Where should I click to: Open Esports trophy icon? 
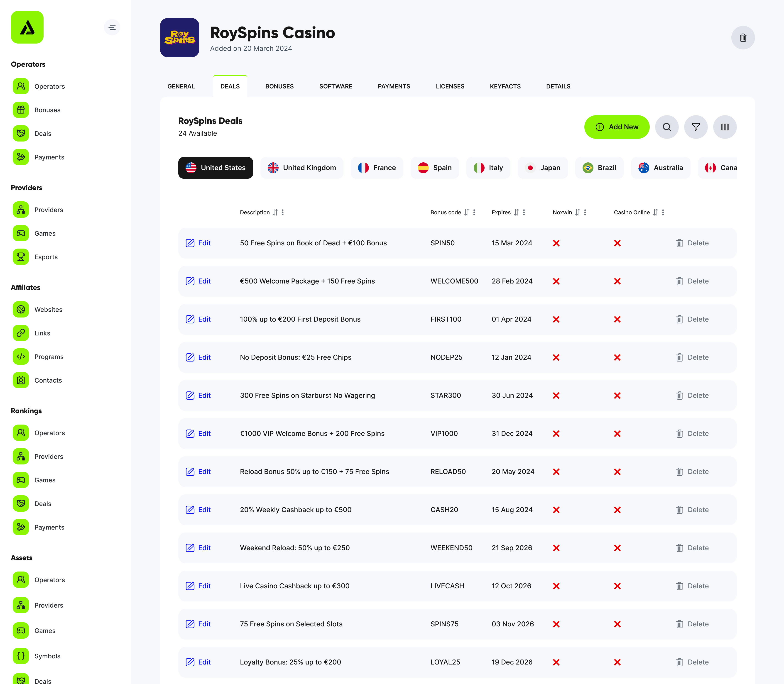pyautogui.click(x=21, y=257)
